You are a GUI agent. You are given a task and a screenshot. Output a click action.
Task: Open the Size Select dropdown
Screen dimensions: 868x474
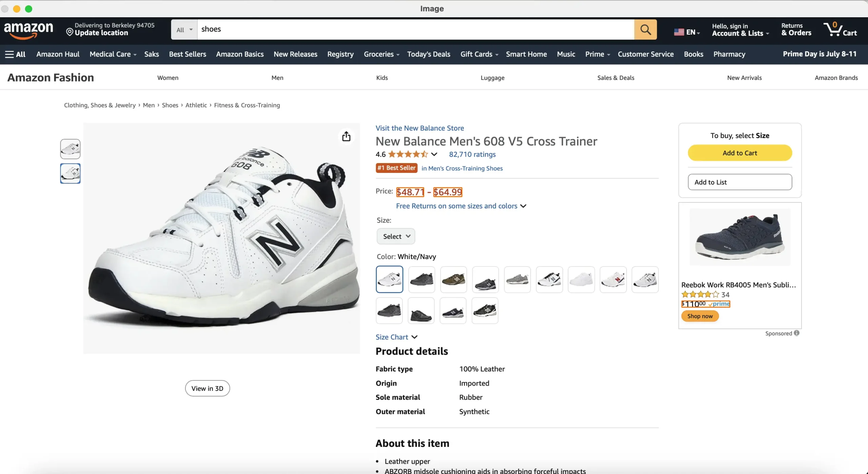tap(396, 236)
